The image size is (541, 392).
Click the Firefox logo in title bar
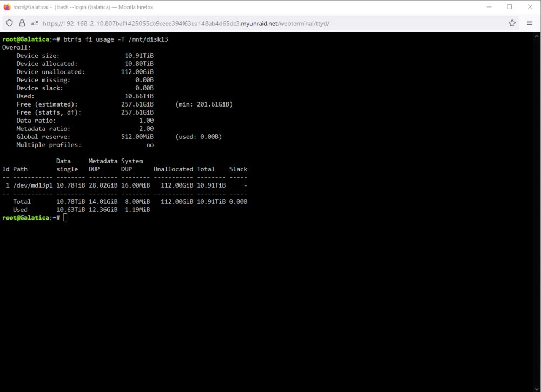click(7, 7)
